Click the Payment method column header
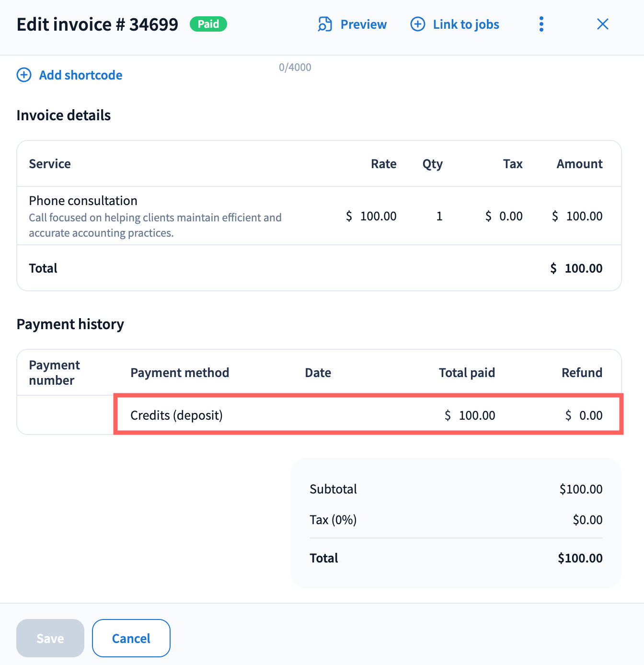644x665 pixels. tap(180, 373)
